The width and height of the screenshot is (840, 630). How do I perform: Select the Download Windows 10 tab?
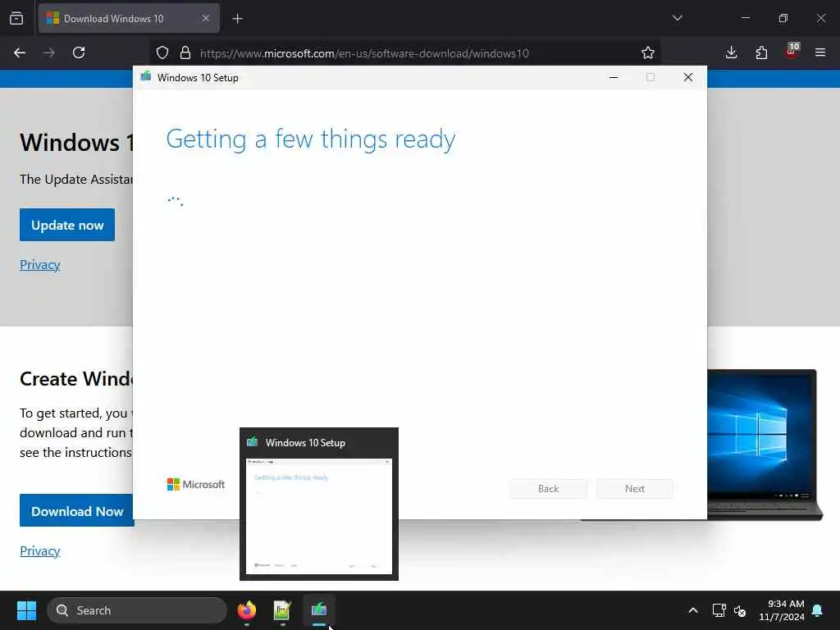(129, 18)
